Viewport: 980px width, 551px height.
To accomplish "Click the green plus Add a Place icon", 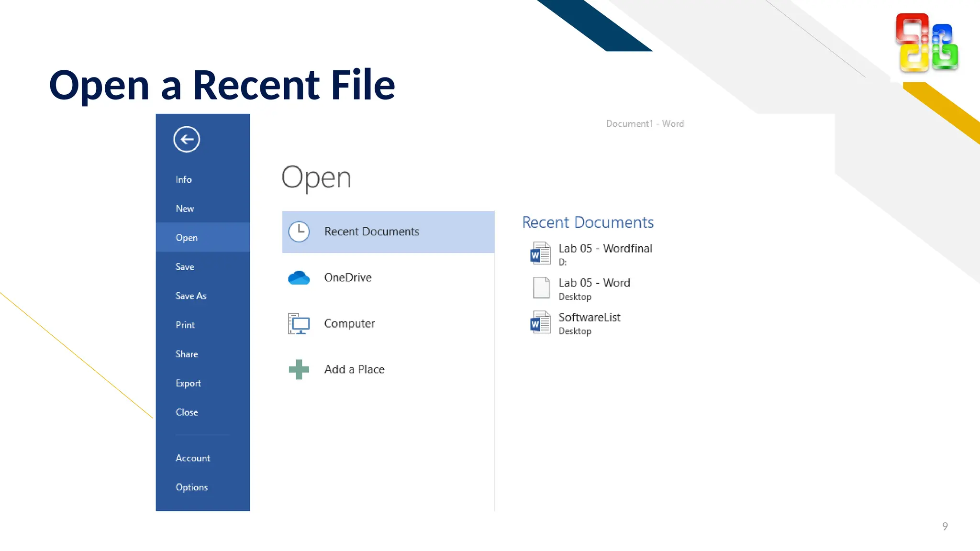I will (x=299, y=369).
